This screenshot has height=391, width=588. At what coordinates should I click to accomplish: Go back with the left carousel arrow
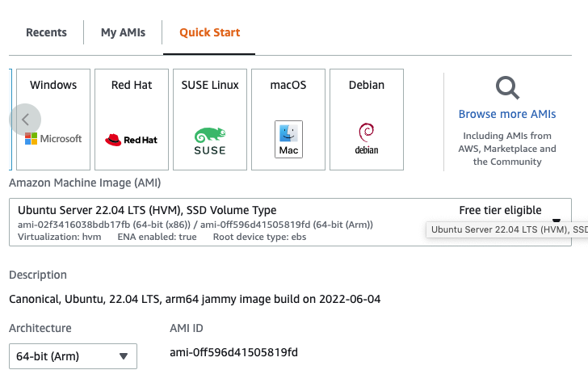click(25, 120)
